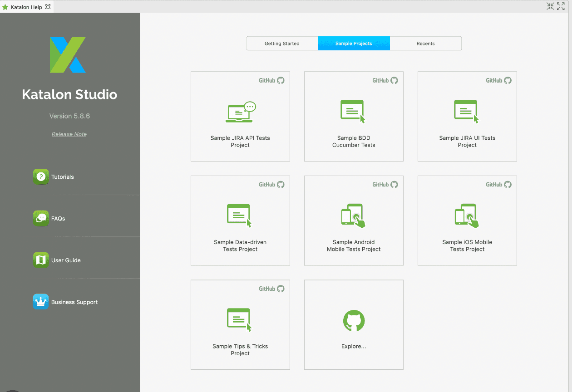Click the green star Katalon Help tab icon
This screenshot has width=572, height=392.
pos(5,7)
